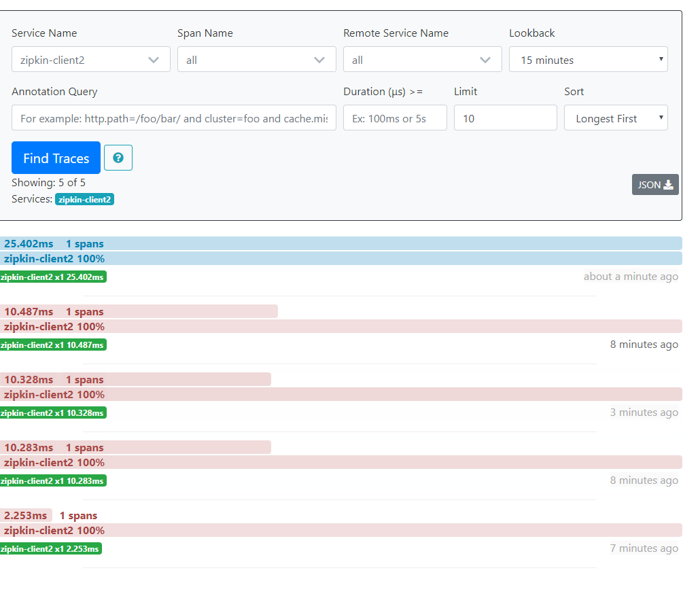Click the zipkin-client2 100% bar under 10.487ms
Image resolution: width=700 pixels, height=598 pixels.
[341, 326]
